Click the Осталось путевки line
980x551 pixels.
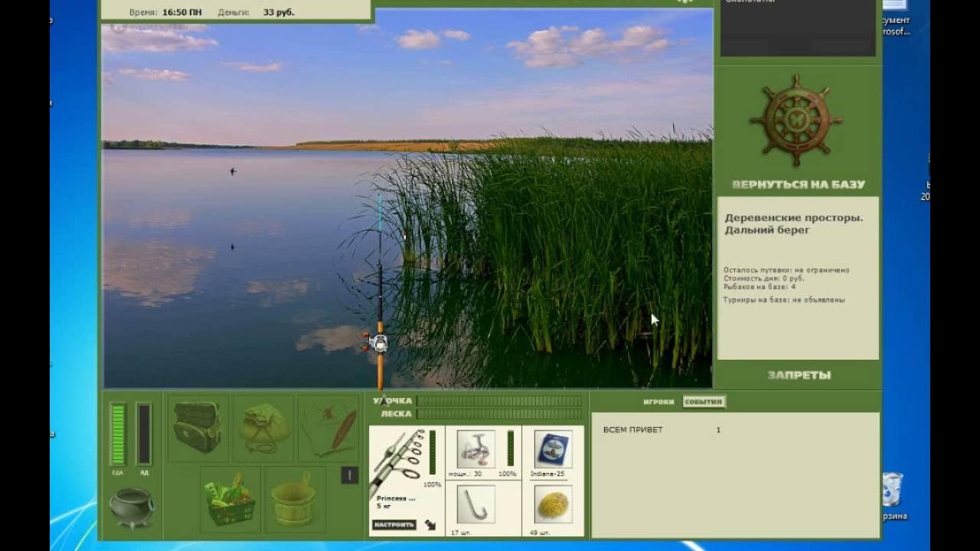click(x=786, y=270)
